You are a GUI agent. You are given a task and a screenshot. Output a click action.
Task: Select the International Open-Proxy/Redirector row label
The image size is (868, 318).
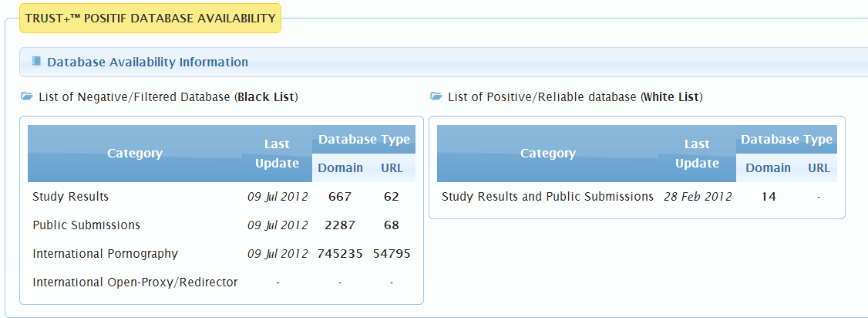[x=135, y=282]
